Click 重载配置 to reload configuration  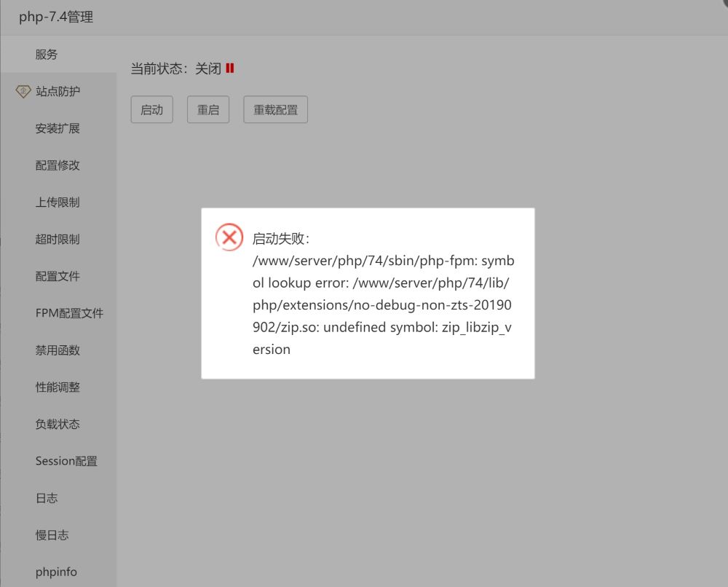tap(275, 109)
